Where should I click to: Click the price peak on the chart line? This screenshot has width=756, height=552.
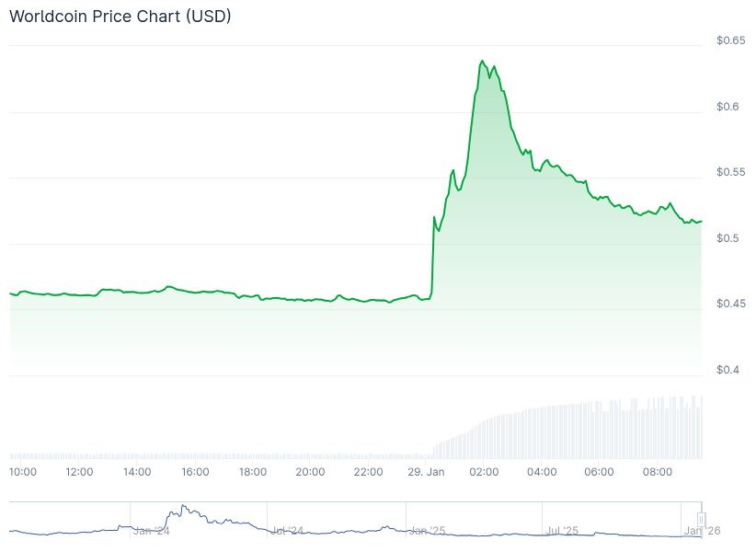tap(482, 62)
